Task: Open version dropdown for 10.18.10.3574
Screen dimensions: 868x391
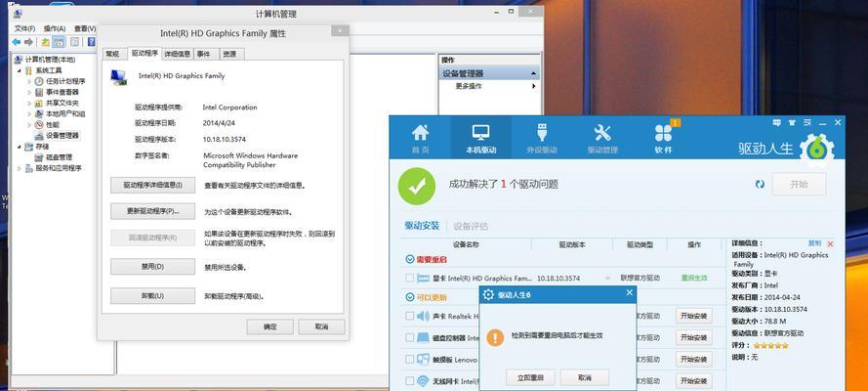Action: [x=608, y=278]
